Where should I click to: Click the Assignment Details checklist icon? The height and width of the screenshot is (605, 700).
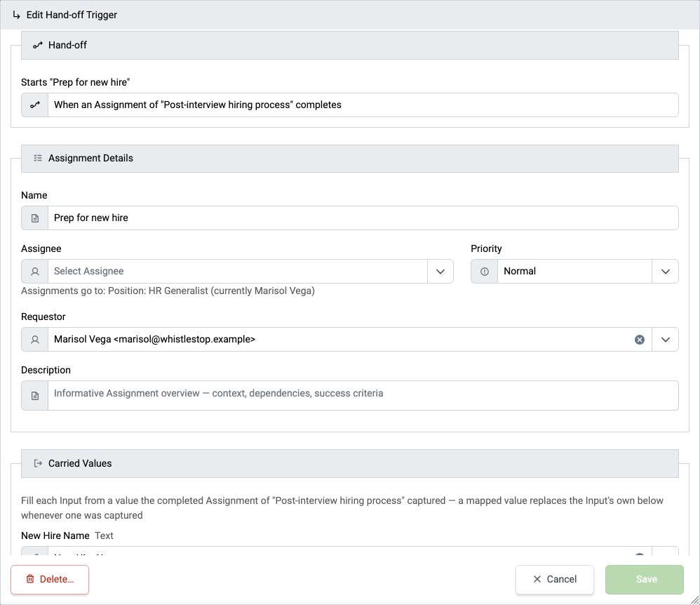[37, 158]
